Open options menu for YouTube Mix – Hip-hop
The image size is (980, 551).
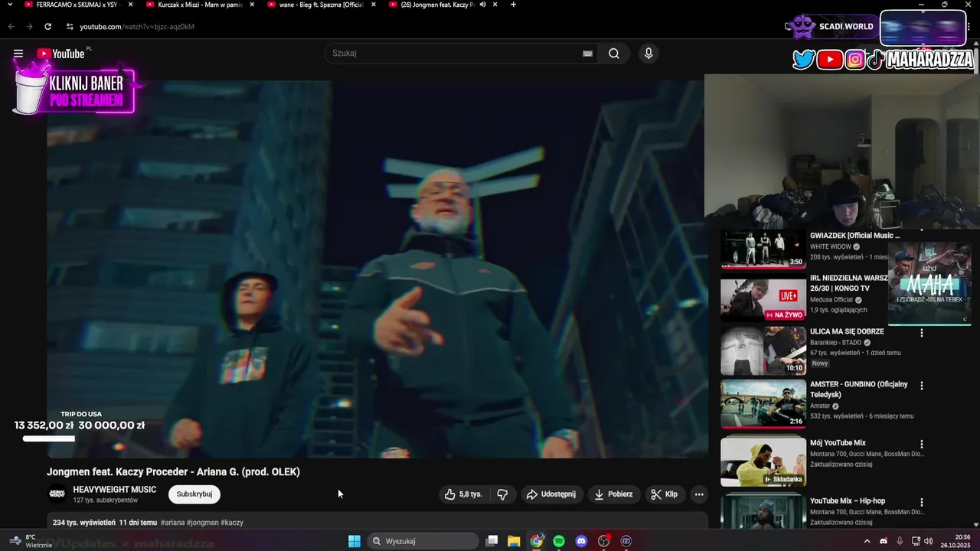coord(922,502)
